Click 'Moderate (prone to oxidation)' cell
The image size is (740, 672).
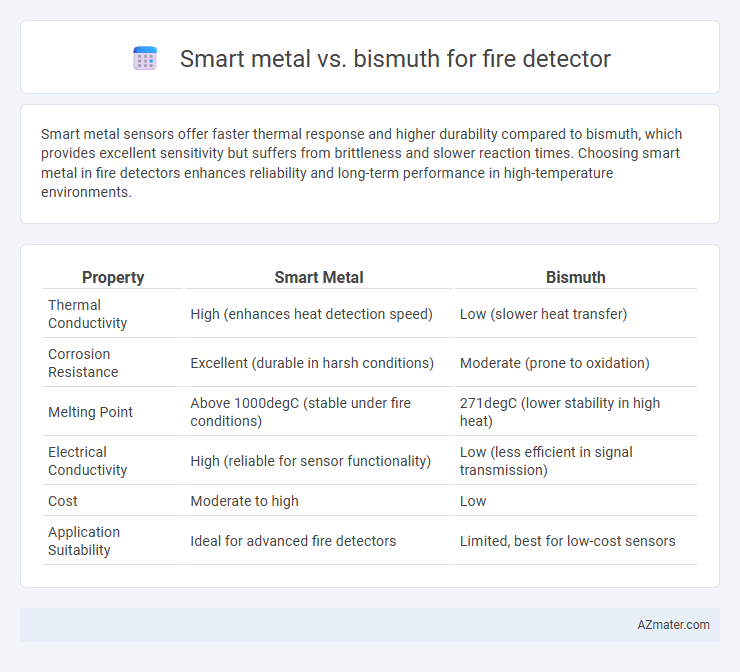(x=555, y=363)
